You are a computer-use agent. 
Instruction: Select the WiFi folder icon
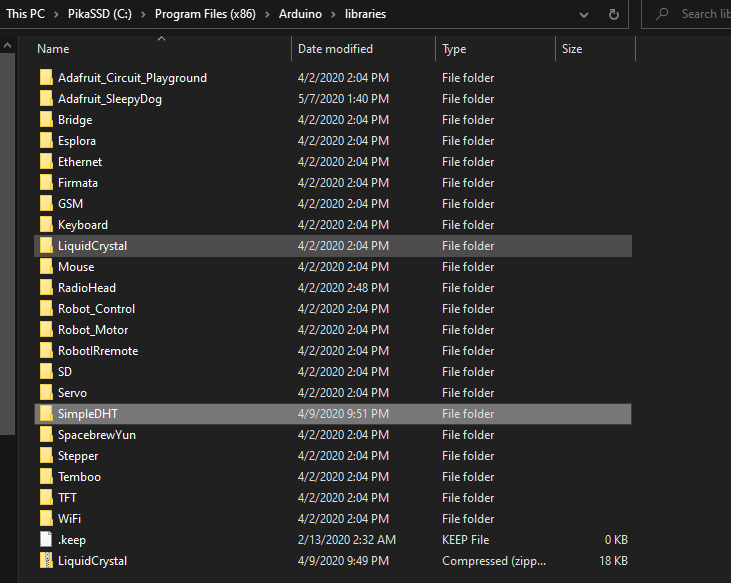click(x=46, y=519)
